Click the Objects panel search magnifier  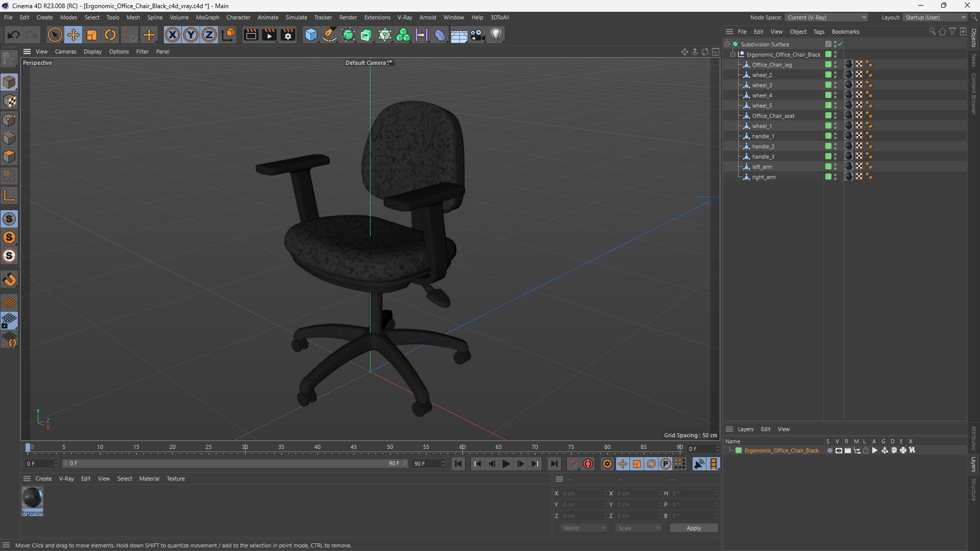(x=932, y=32)
